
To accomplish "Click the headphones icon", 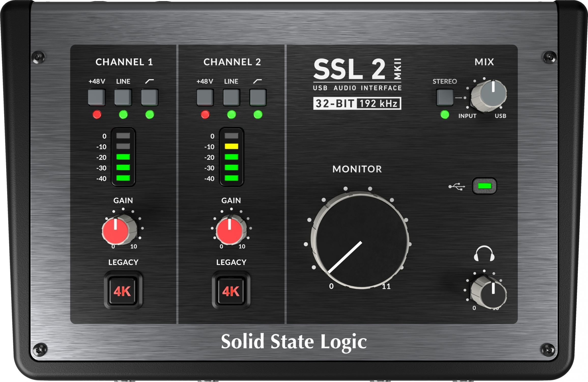I will [484, 253].
